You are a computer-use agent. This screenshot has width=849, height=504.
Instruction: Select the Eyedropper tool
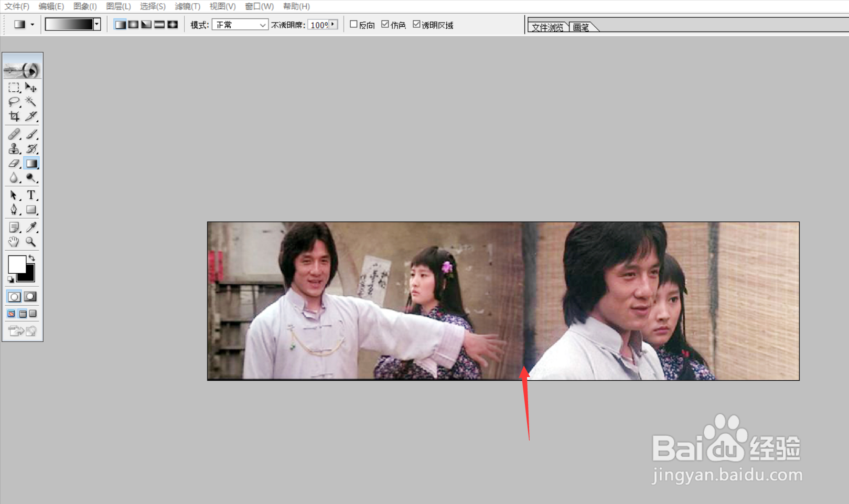tap(31, 227)
